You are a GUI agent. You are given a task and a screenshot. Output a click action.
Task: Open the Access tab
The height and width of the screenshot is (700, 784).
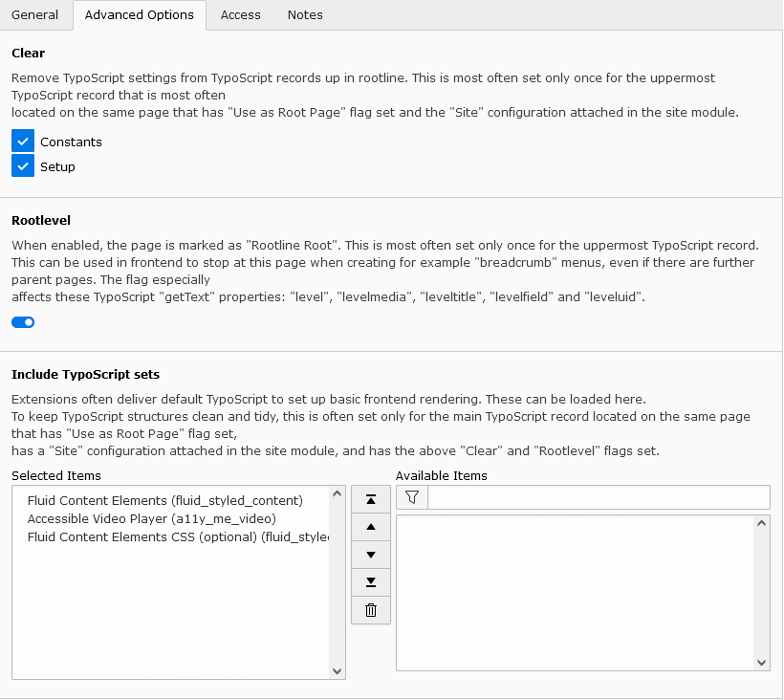click(240, 14)
